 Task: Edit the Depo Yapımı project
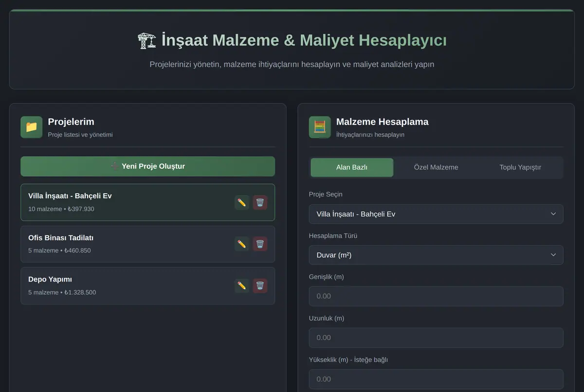(x=242, y=286)
